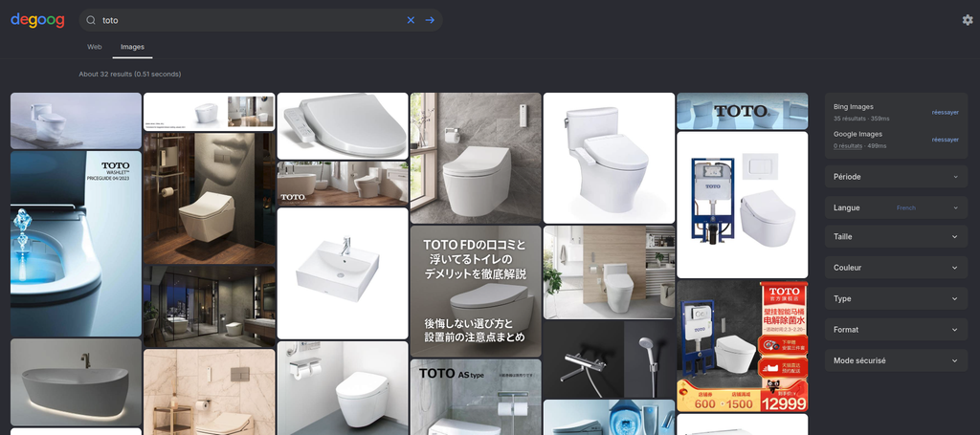Click the magnifier icon in search bar
This screenshot has width=980, height=435.
(91, 20)
